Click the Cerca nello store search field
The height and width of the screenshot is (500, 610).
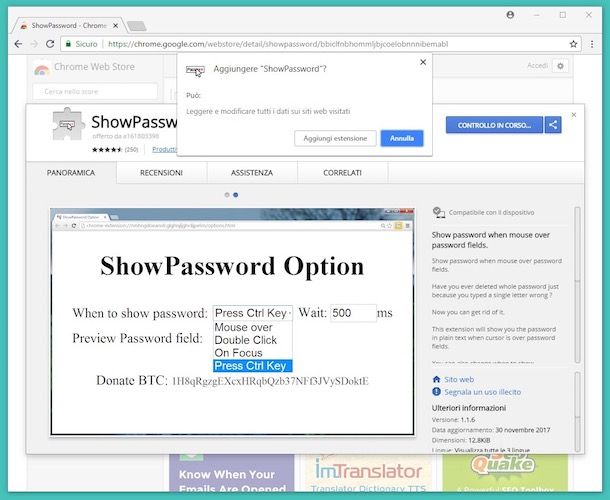click(95, 91)
